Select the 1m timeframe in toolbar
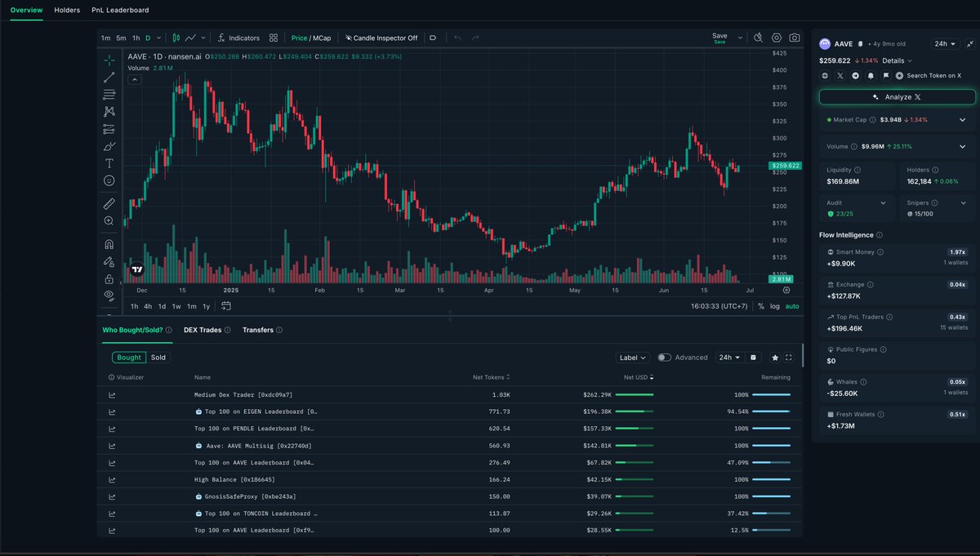 pos(106,38)
